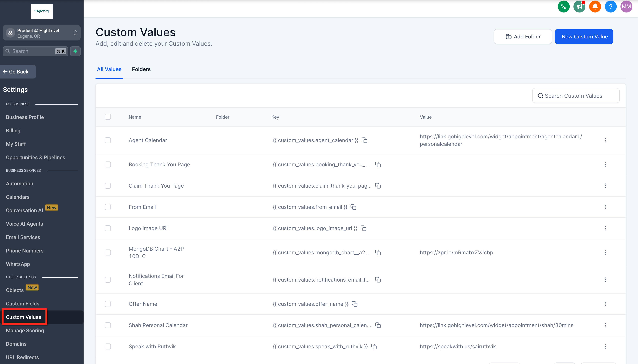This screenshot has height=364, width=638.
Task: Click the Add Folder button
Action: [x=523, y=37]
